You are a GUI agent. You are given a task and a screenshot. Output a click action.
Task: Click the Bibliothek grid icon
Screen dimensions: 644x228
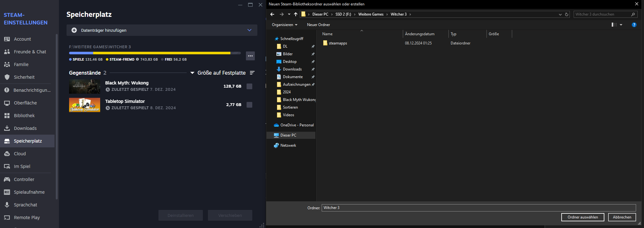click(x=7, y=116)
